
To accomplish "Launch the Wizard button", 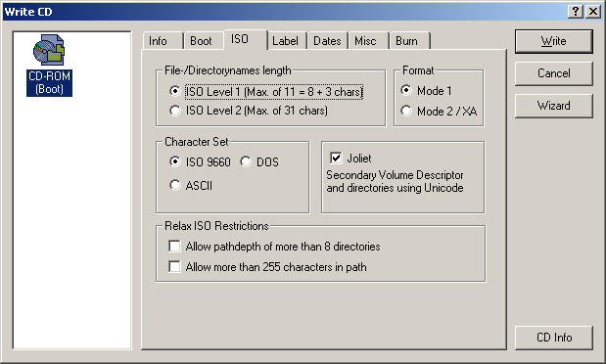I will click(553, 106).
